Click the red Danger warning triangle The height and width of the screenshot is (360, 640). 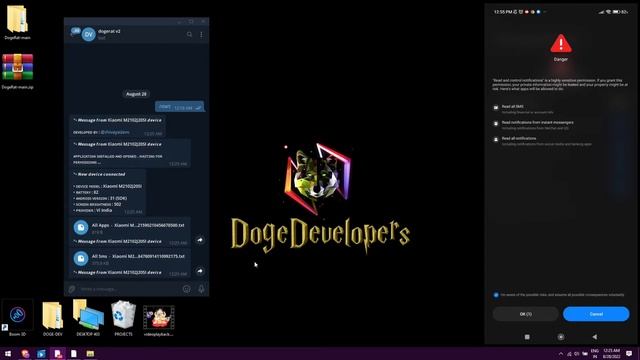[561, 43]
